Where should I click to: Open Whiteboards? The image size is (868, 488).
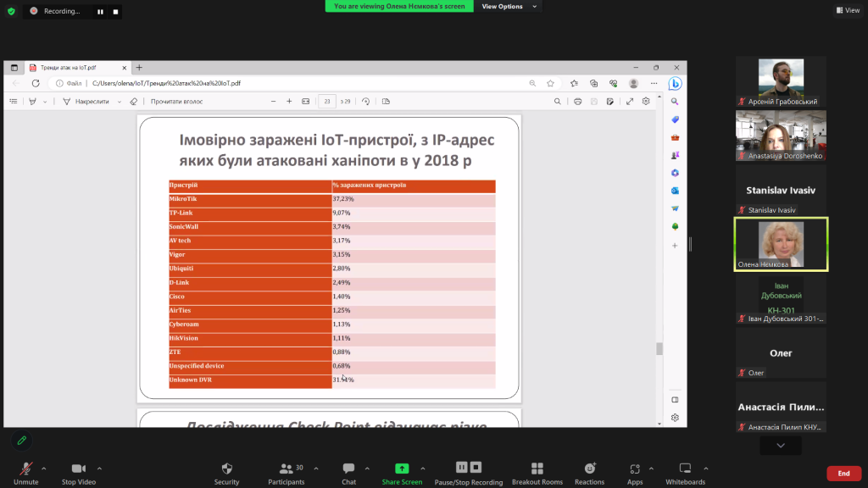pyautogui.click(x=685, y=474)
